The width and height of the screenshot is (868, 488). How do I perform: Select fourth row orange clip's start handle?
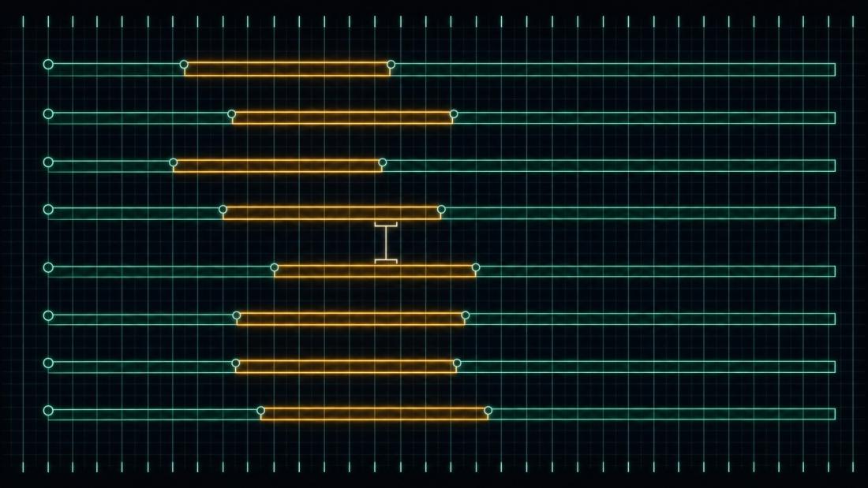tap(223, 210)
